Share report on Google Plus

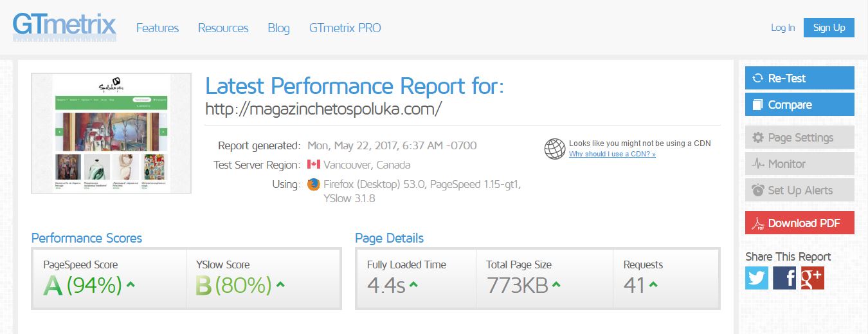coord(812,278)
